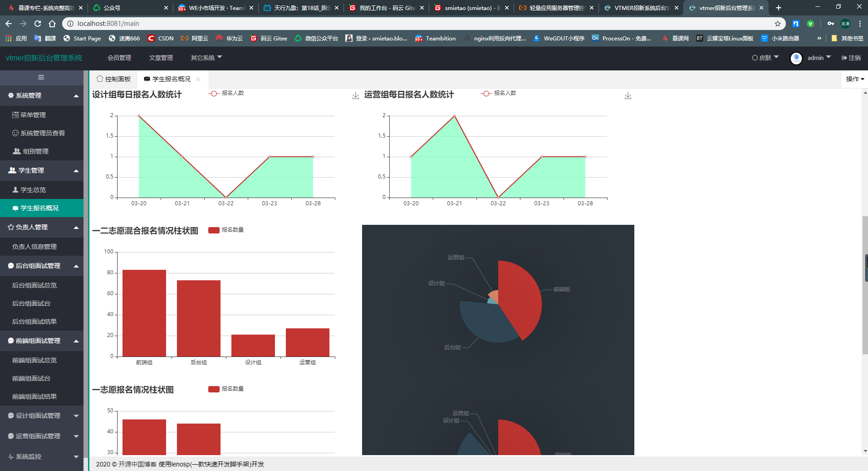Open the 码云 Gitee bookmark

click(x=269, y=39)
